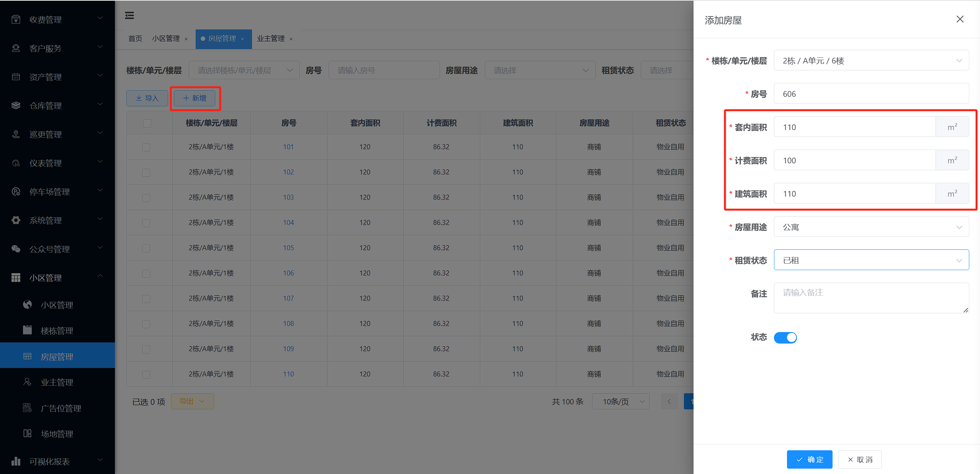Viewport: 980px width, 474px height.
Task: Close the 添加房屋 drawer with X icon
Action: coord(960,19)
